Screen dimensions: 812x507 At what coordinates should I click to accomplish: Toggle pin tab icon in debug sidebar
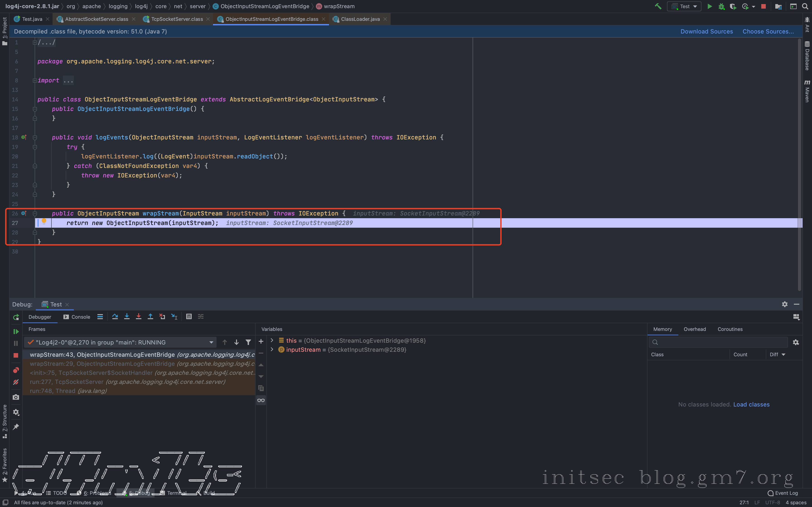click(16, 426)
